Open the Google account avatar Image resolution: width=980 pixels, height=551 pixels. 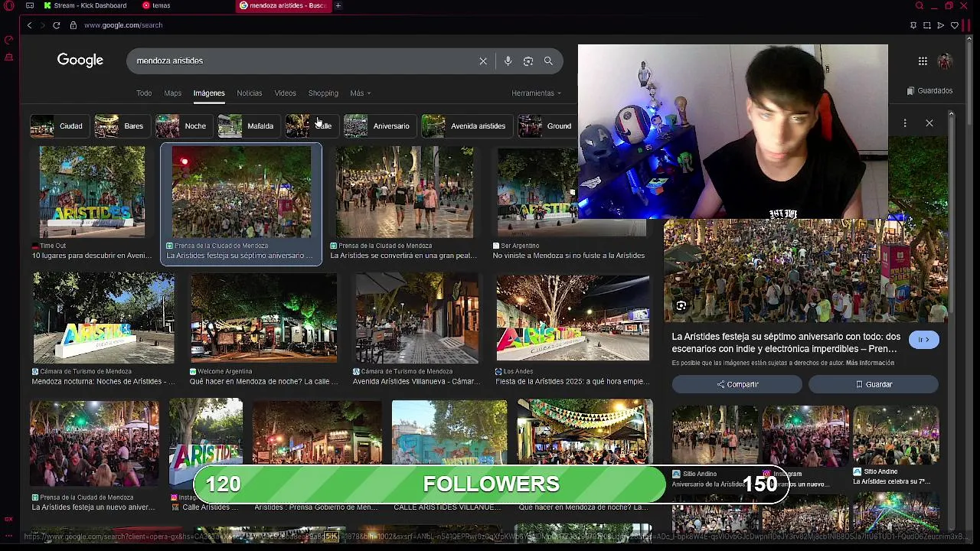pyautogui.click(x=945, y=61)
